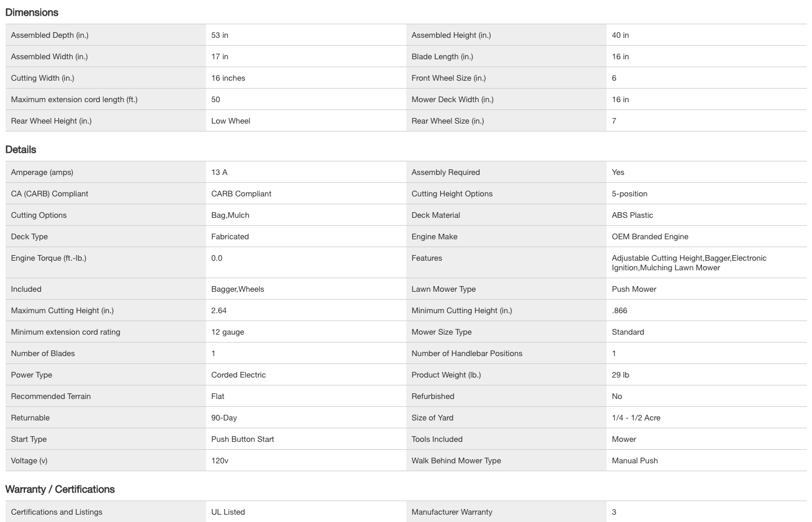Select the Assembled Depth value 53 in
The width and height of the screenshot is (812, 522).
click(x=220, y=35)
